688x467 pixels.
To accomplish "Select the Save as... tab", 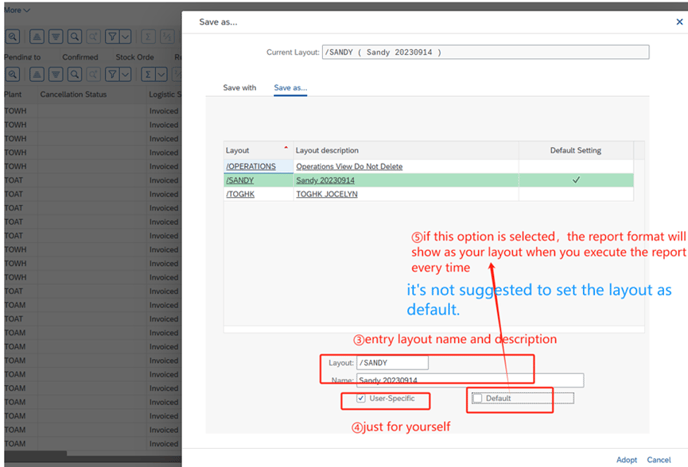I will point(290,88).
